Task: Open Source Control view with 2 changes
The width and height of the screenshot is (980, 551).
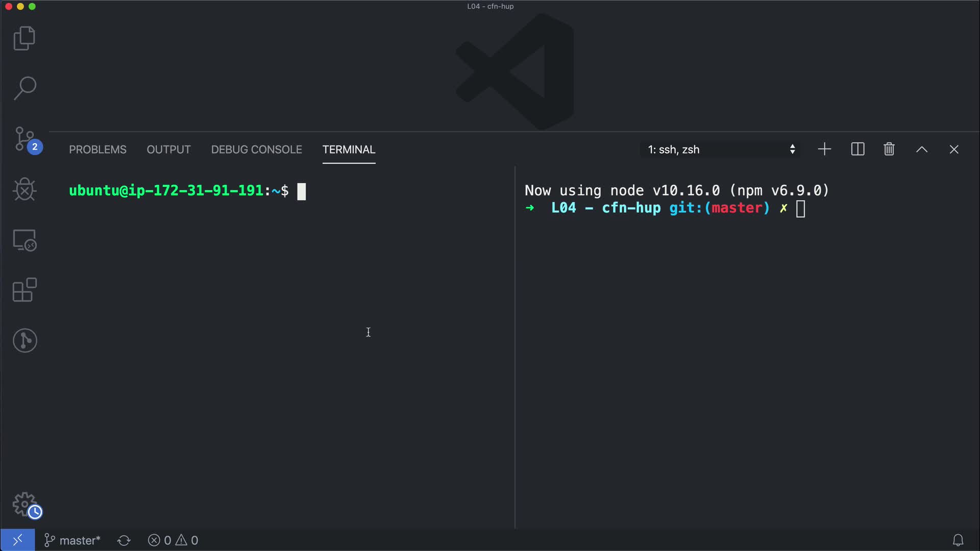Action: point(24,139)
